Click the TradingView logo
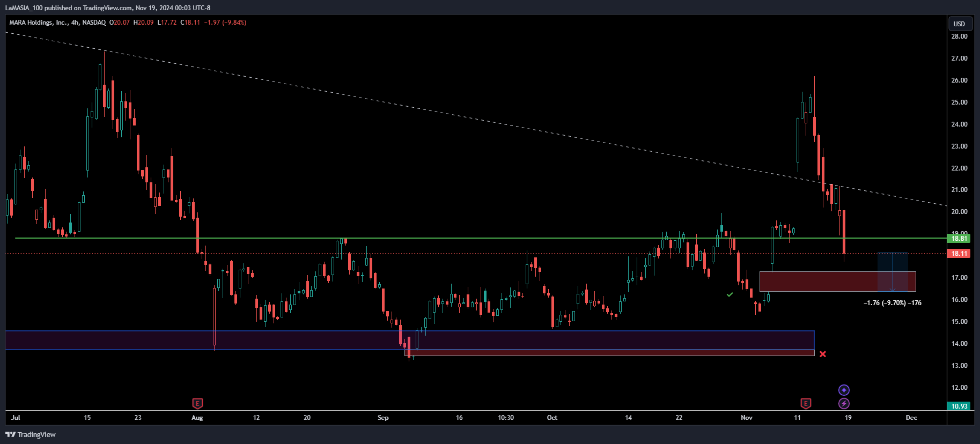 tap(31, 434)
